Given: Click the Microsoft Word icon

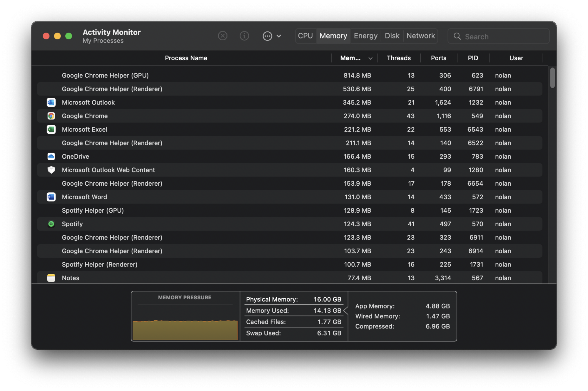Looking at the screenshot, I should point(51,197).
